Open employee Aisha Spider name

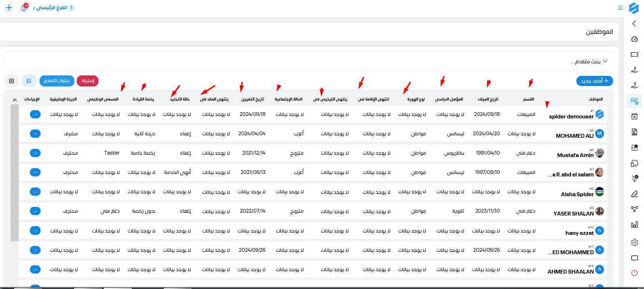pyautogui.click(x=577, y=194)
